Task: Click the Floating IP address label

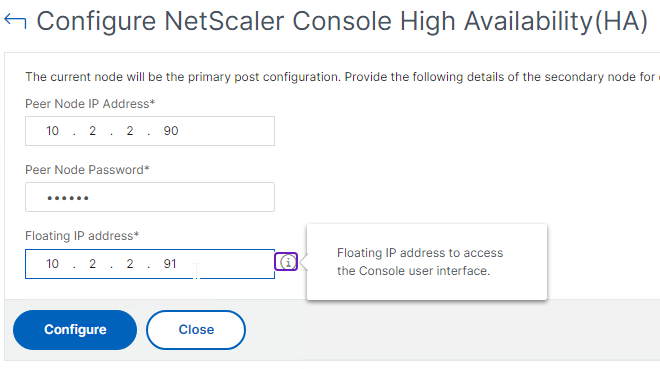Action: (82, 236)
